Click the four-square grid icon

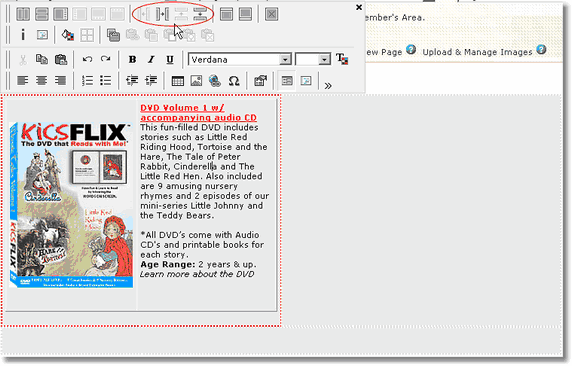87,35
